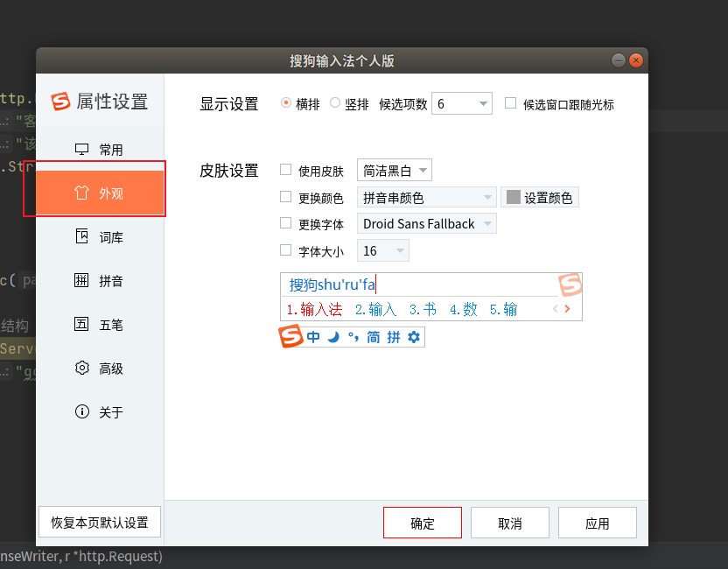The image size is (728, 569).
Task: Open the 拼音 settings tab
Action: [100, 280]
